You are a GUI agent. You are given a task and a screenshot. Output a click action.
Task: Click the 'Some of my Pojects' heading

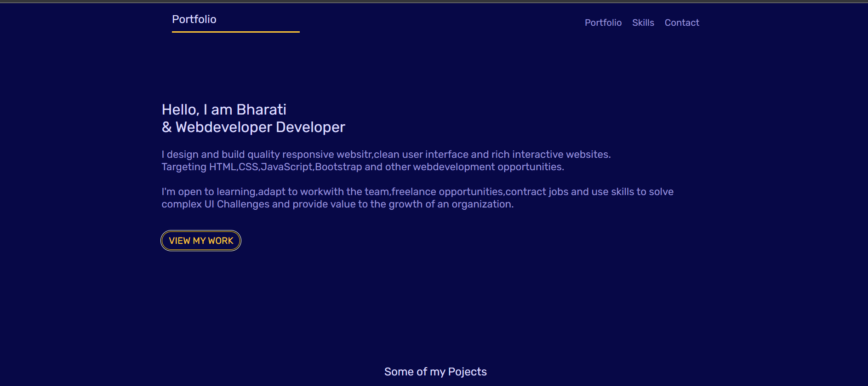pyautogui.click(x=435, y=372)
